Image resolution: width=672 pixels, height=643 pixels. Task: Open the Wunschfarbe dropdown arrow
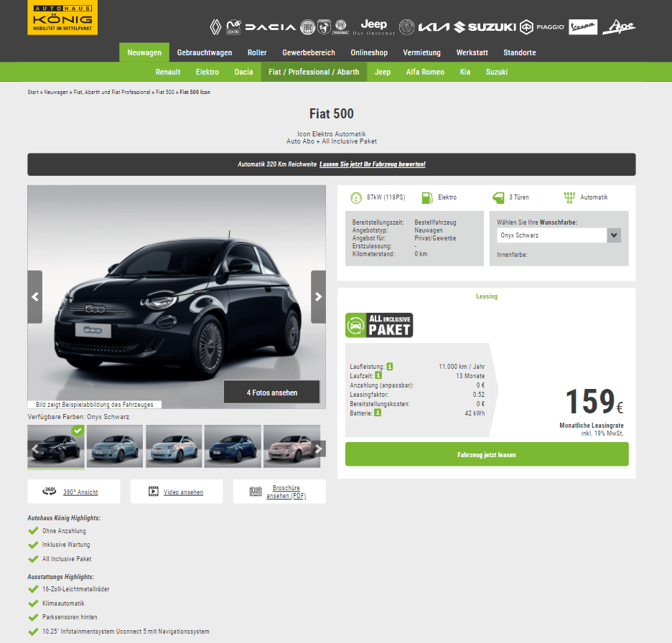614,235
